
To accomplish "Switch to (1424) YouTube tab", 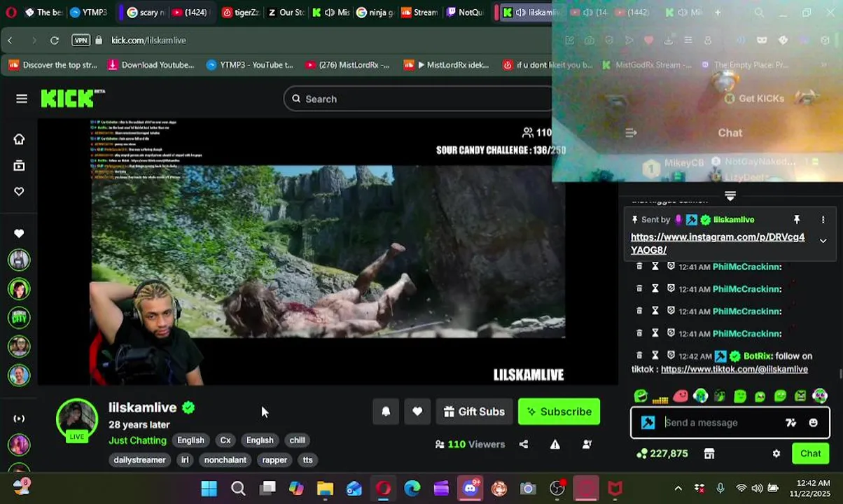I will pos(190,13).
